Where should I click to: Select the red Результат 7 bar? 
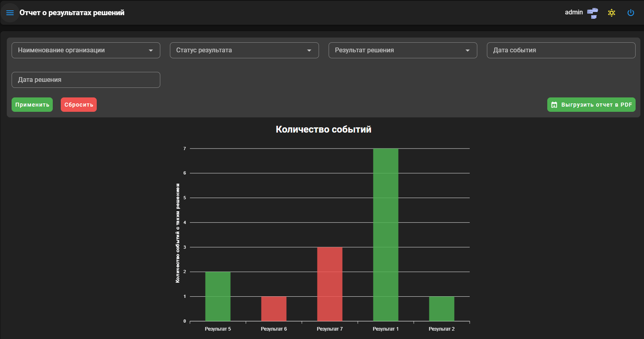330,284
